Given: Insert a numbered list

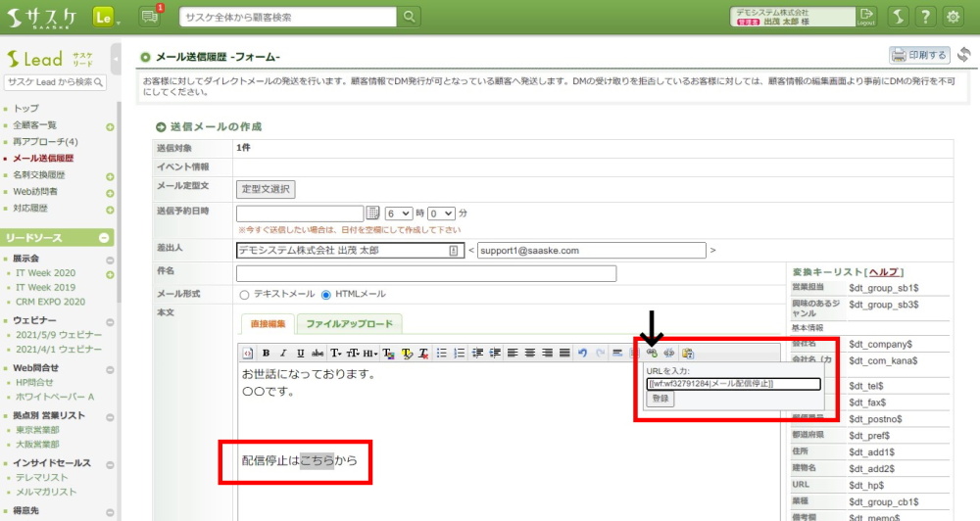Looking at the screenshot, I should coord(460,353).
